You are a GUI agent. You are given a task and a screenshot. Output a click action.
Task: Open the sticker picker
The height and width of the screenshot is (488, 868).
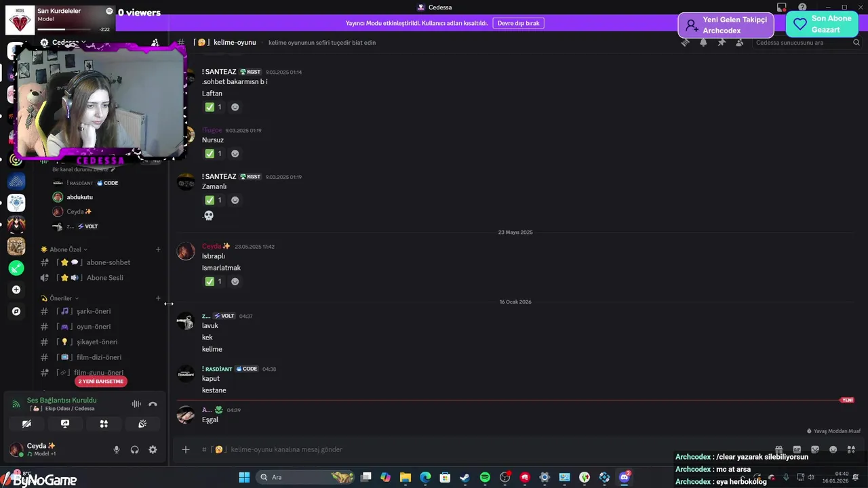815,449
